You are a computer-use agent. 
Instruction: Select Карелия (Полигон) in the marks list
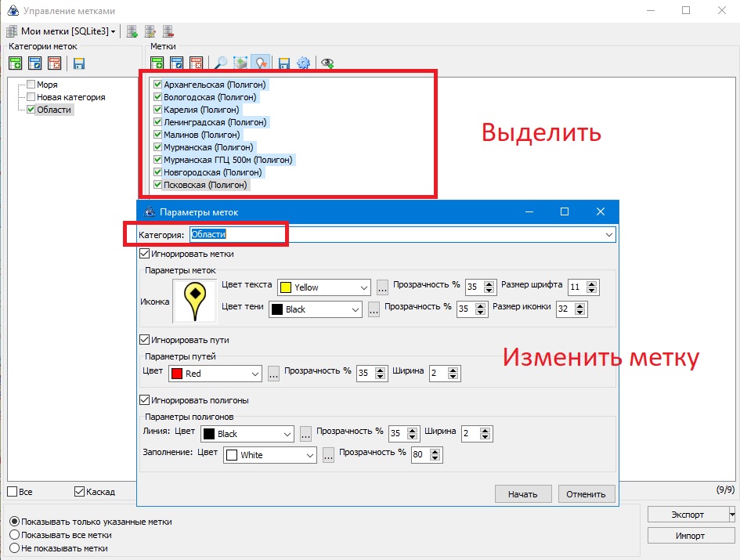click(x=201, y=110)
